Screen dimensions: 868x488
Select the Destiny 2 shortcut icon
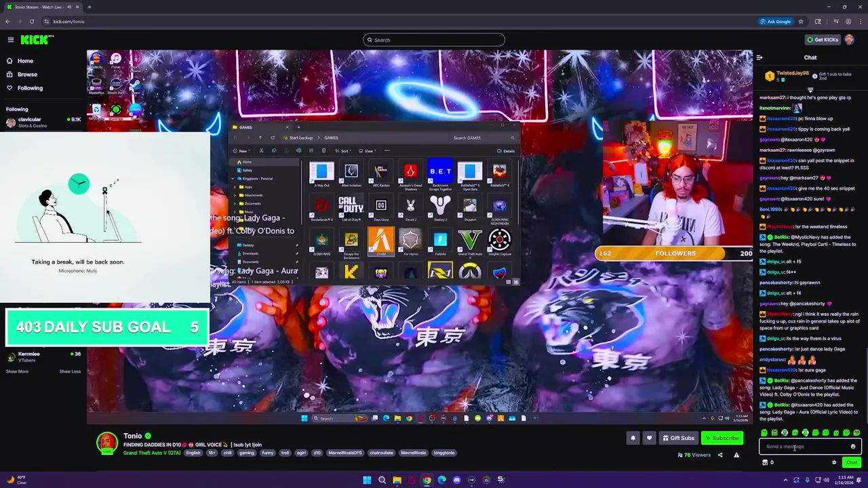(x=440, y=208)
